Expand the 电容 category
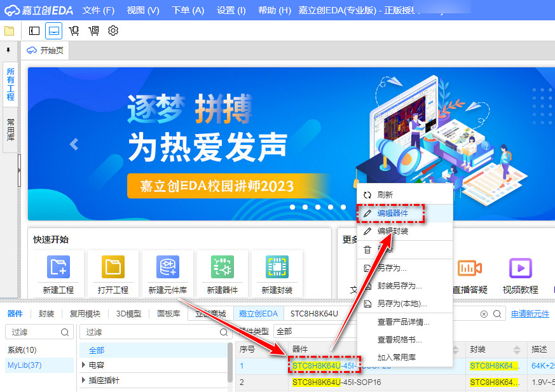The width and height of the screenshot is (555, 392). coord(83,365)
